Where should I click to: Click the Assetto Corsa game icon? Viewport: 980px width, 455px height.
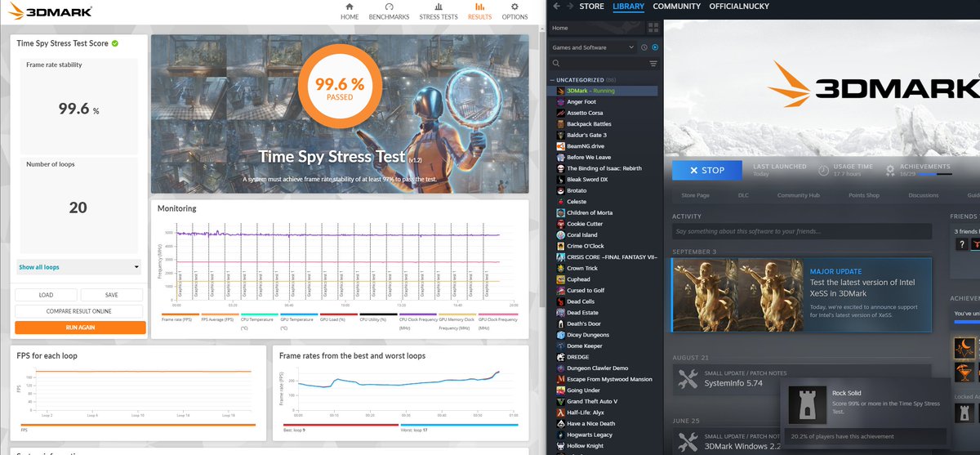pos(560,113)
